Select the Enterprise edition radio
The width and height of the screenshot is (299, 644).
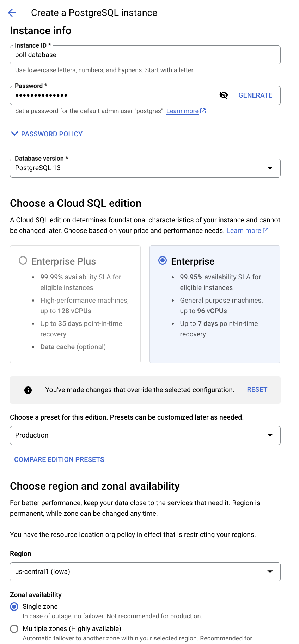tap(163, 261)
